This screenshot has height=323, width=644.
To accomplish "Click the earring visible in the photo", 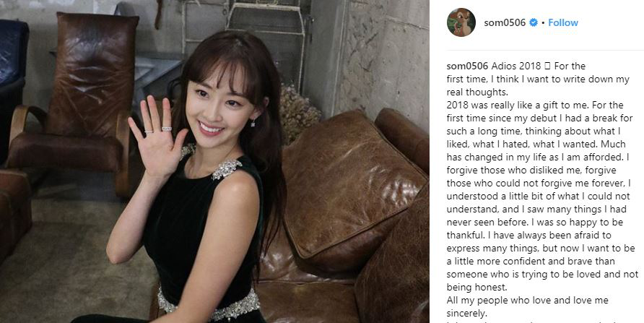I will click(253, 122).
